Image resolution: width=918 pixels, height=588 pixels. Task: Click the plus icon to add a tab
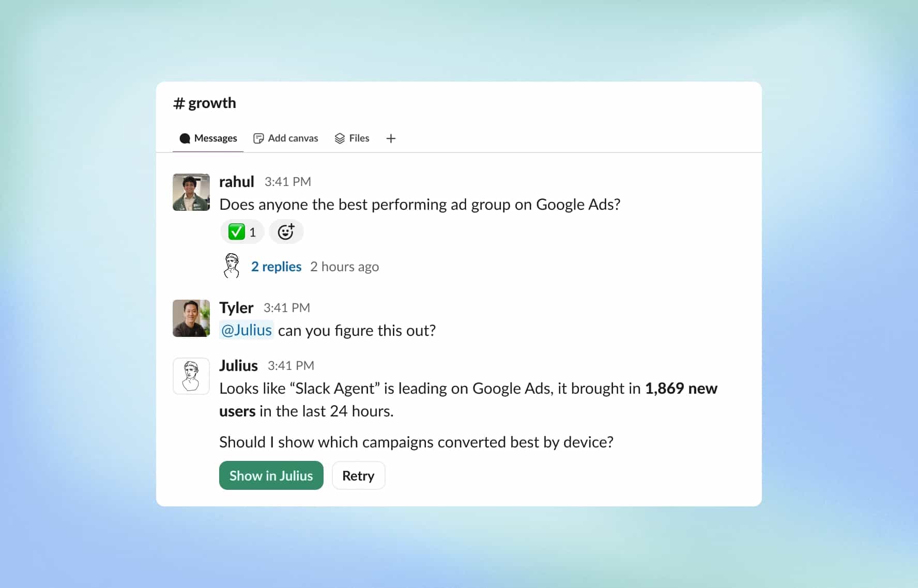point(391,138)
